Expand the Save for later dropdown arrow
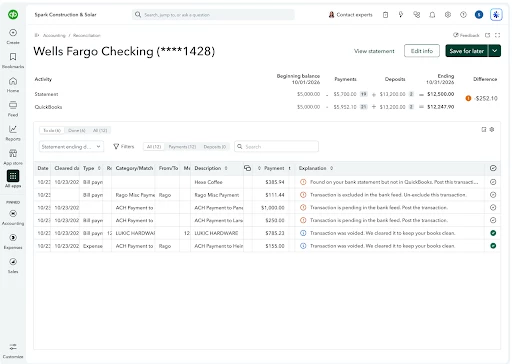The height and width of the screenshot is (364, 512). coord(495,51)
